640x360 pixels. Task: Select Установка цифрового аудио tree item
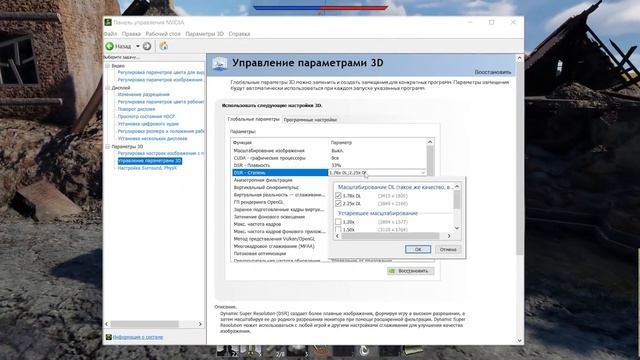pos(148,124)
